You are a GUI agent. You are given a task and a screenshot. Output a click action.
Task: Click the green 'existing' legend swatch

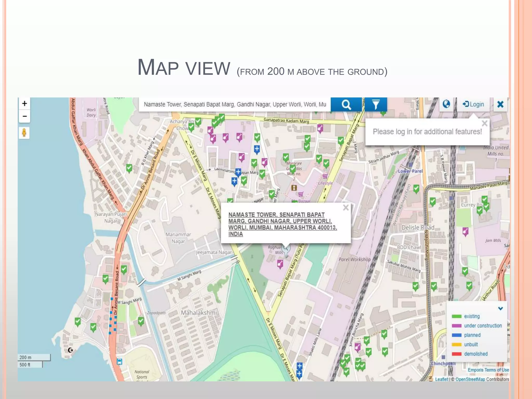click(x=456, y=316)
